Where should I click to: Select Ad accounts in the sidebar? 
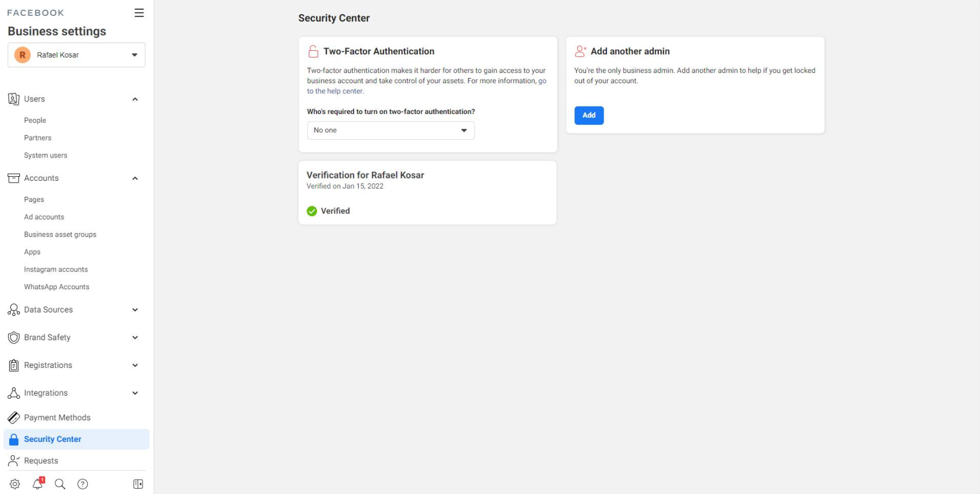coord(44,217)
